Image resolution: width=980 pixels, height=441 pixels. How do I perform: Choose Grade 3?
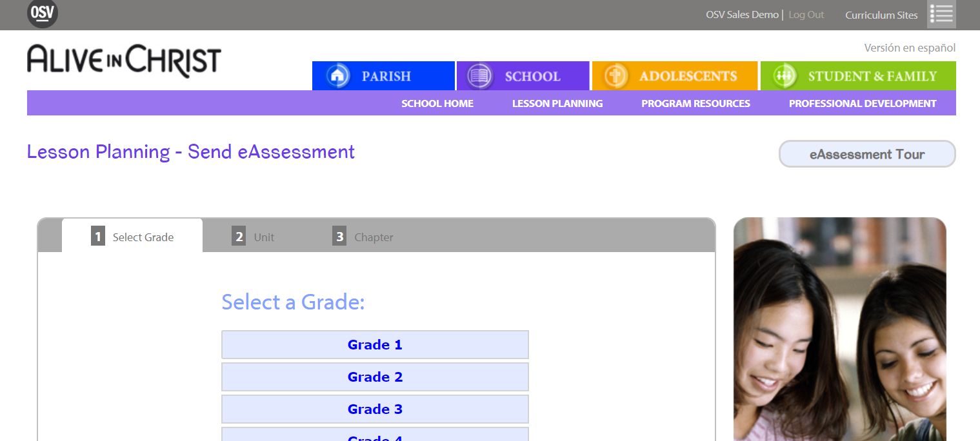[375, 409]
